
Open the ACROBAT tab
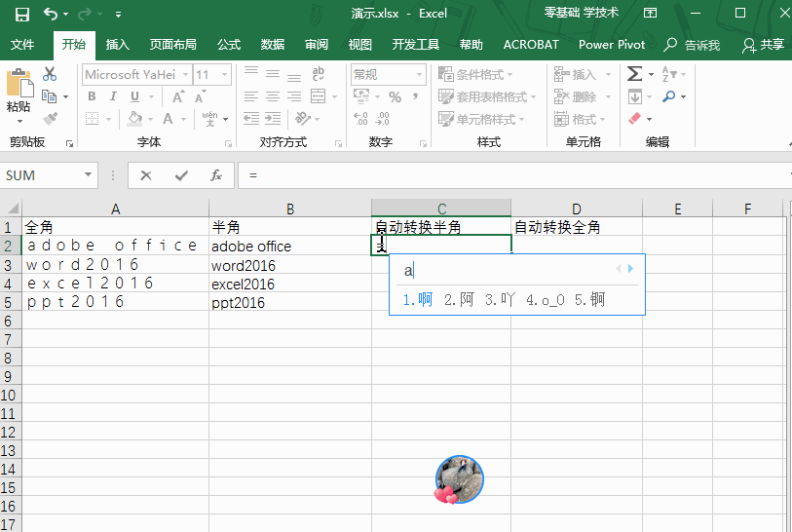tap(531, 45)
